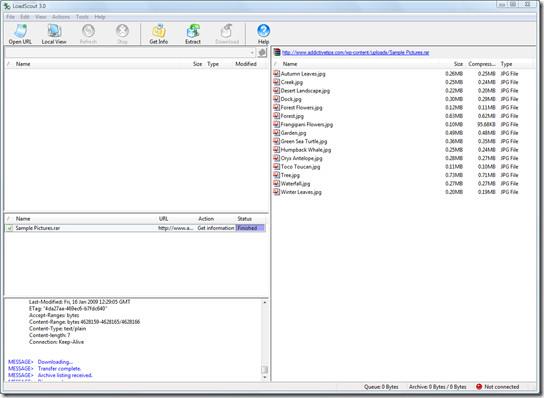Screen dimensions: 544x398
Task: Click the 95.68KB compressed size value
Action: [x=486, y=124]
